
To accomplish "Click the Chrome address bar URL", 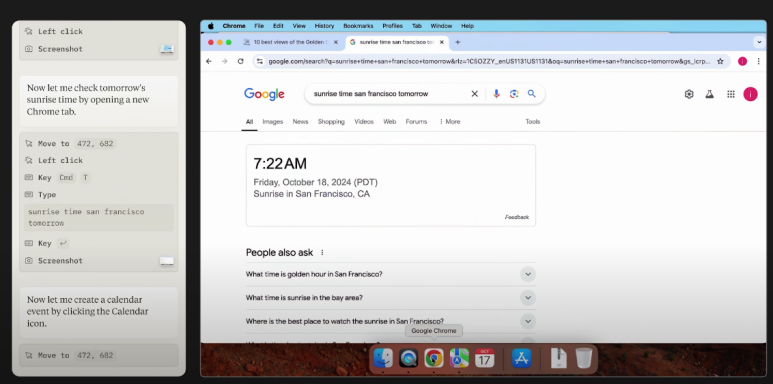I will click(489, 61).
